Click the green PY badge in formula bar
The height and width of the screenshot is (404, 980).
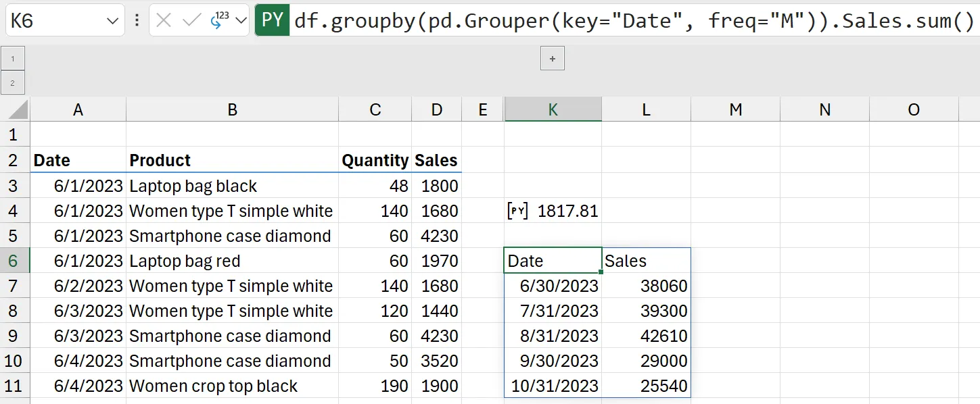tap(273, 20)
